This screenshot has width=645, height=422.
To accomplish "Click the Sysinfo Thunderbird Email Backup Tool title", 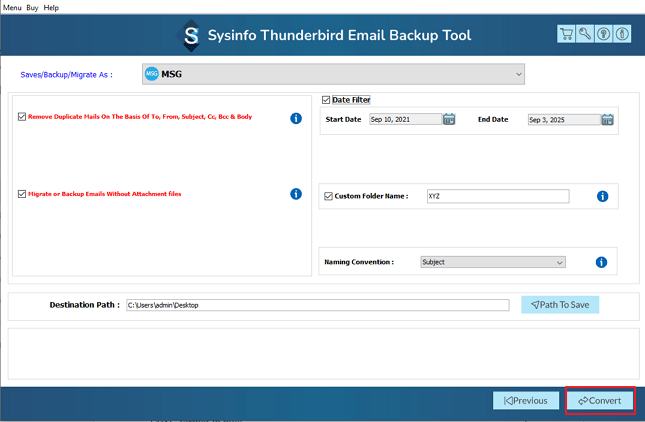I will (x=339, y=35).
